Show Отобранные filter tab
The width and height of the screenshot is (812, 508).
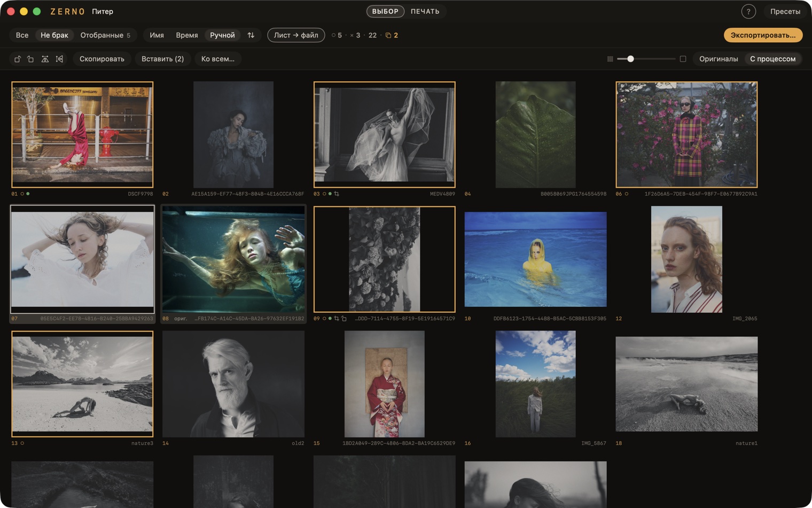[105, 35]
